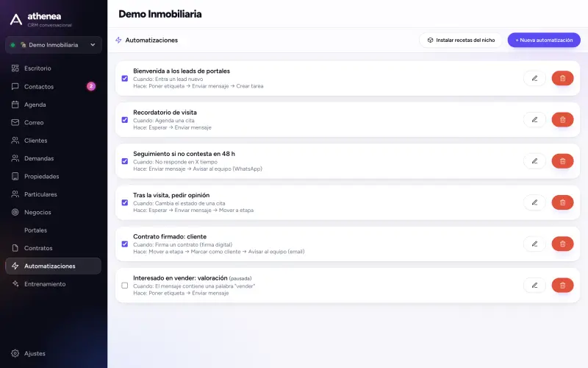Uncheck Tras la visita, pedir opinión

pyautogui.click(x=125, y=202)
